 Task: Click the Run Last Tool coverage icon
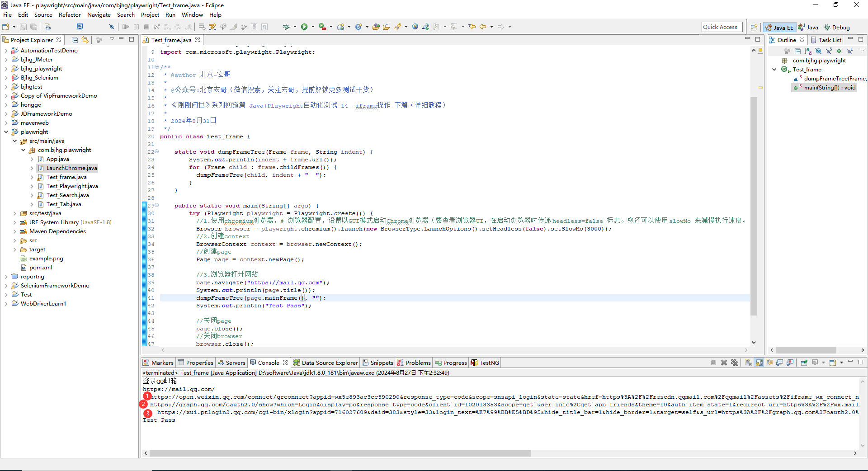[322, 27]
